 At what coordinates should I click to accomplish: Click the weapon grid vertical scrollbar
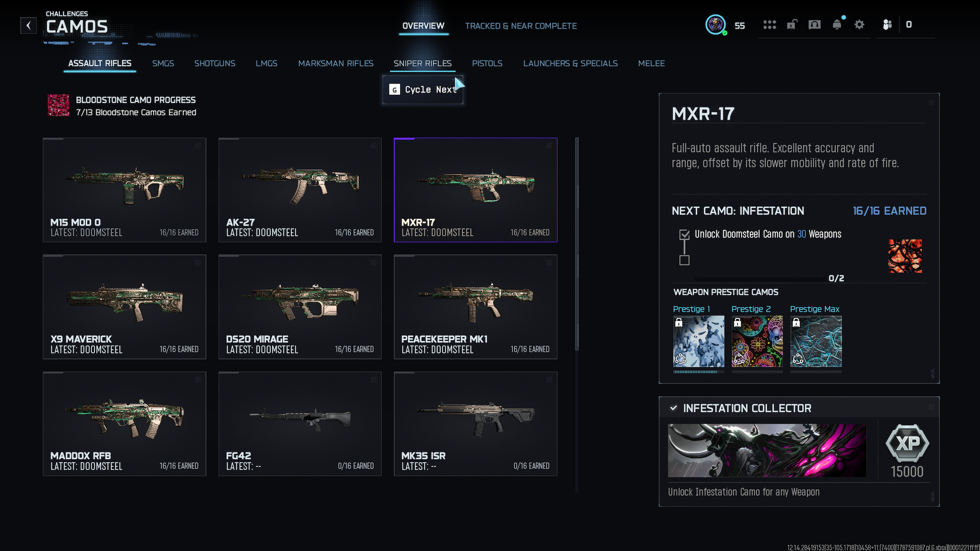coord(577,244)
